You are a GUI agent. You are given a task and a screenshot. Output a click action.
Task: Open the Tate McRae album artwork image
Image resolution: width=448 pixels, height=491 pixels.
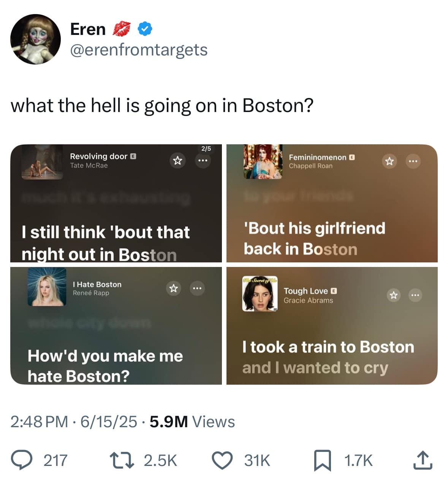pos(42,162)
